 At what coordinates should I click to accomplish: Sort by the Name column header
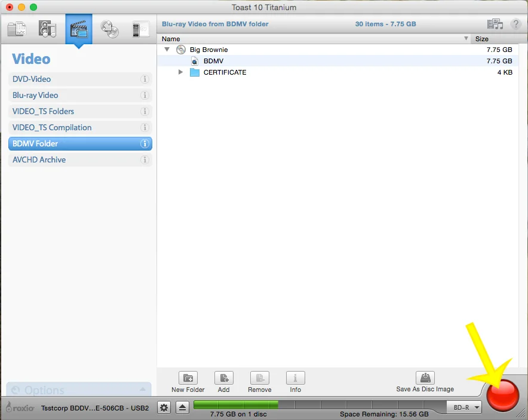[314, 39]
